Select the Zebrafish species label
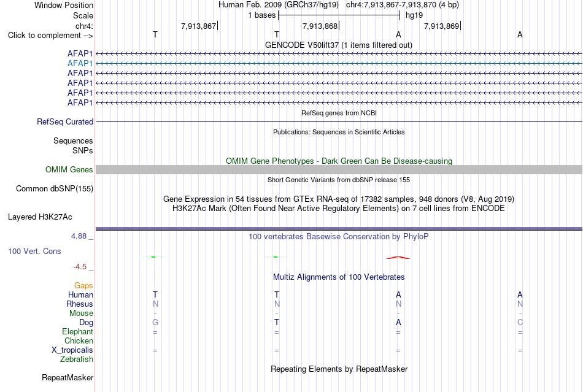The height and width of the screenshot is (392, 583). click(x=77, y=359)
